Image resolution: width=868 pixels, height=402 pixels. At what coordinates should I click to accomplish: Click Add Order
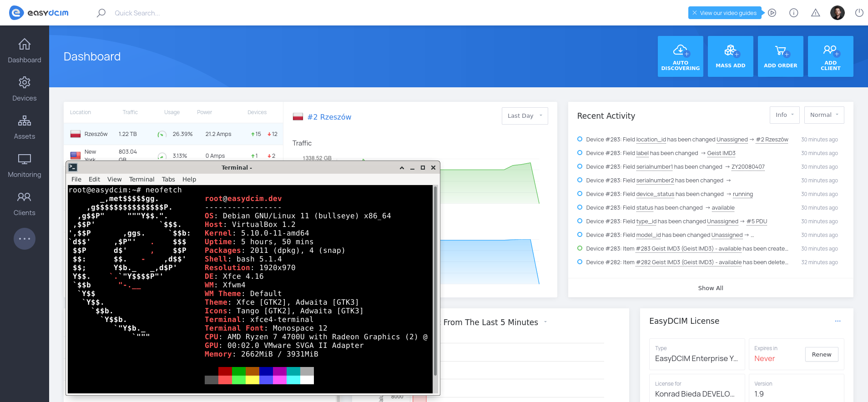781,56
